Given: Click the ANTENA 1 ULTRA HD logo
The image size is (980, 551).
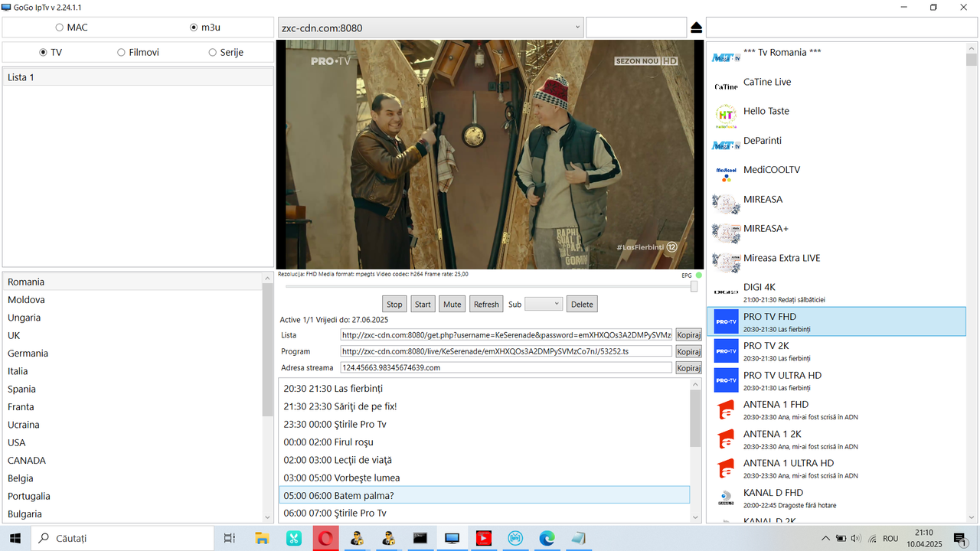Looking at the screenshot, I should pyautogui.click(x=726, y=468).
